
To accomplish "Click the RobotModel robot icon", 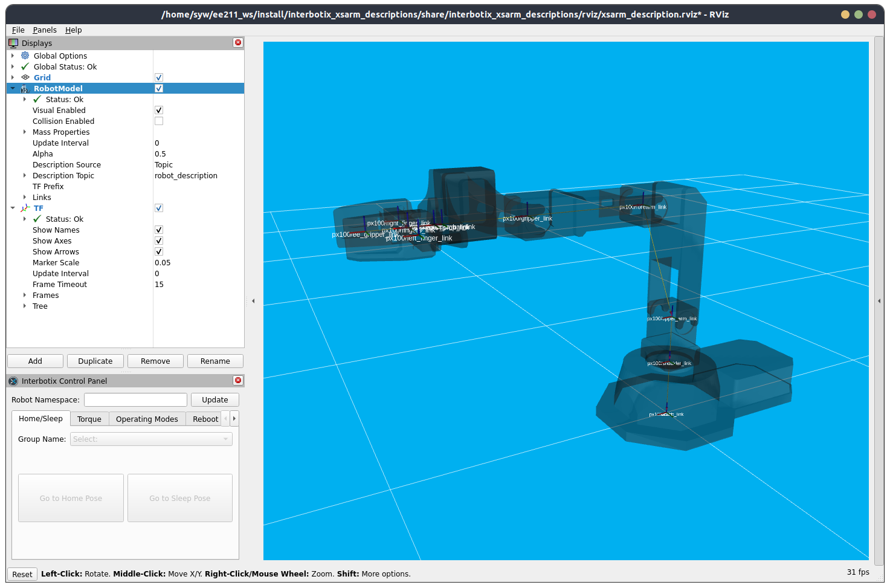I will coord(25,88).
